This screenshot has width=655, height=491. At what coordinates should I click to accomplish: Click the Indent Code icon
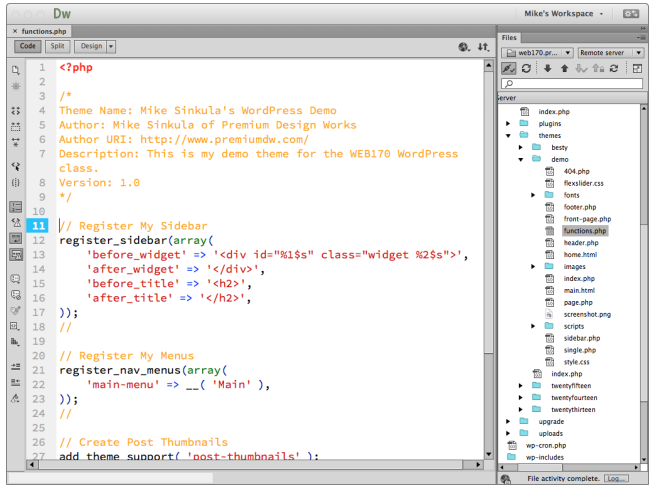click(15, 366)
